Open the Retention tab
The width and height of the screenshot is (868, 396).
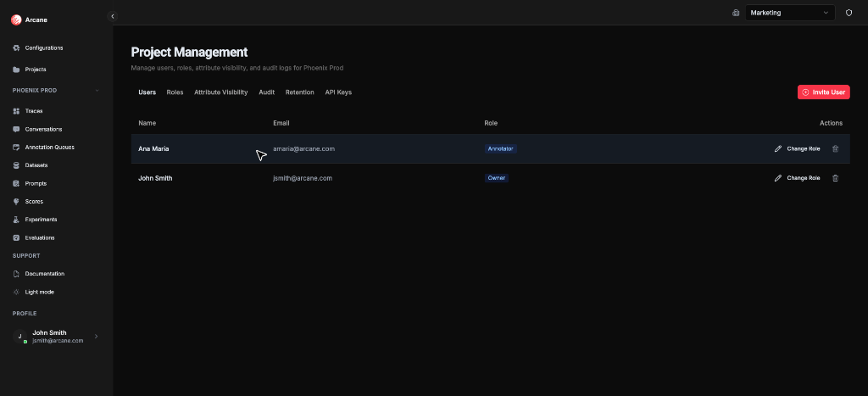pyautogui.click(x=299, y=92)
